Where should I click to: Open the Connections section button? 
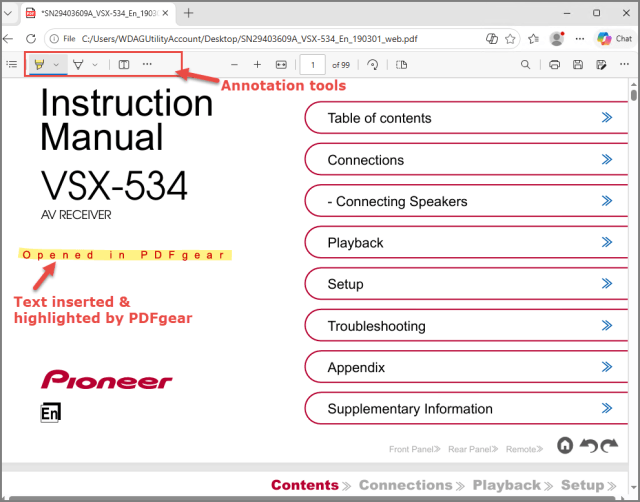[x=466, y=160]
